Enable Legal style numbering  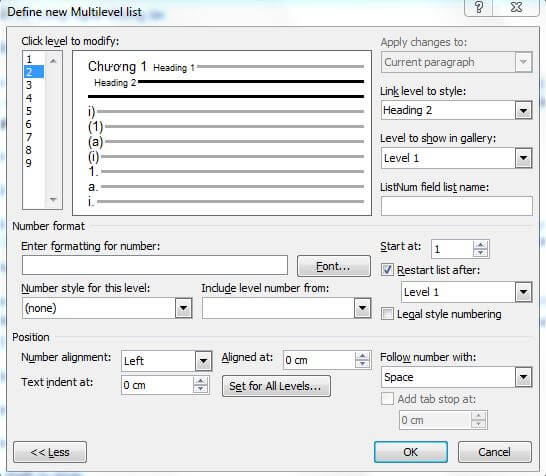(387, 314)
